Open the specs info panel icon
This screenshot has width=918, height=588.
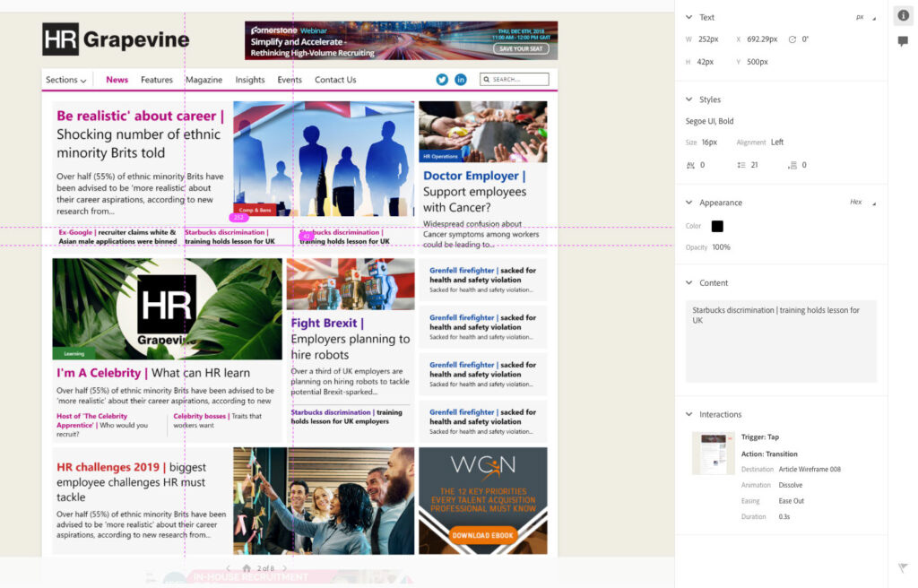[903, 16]
